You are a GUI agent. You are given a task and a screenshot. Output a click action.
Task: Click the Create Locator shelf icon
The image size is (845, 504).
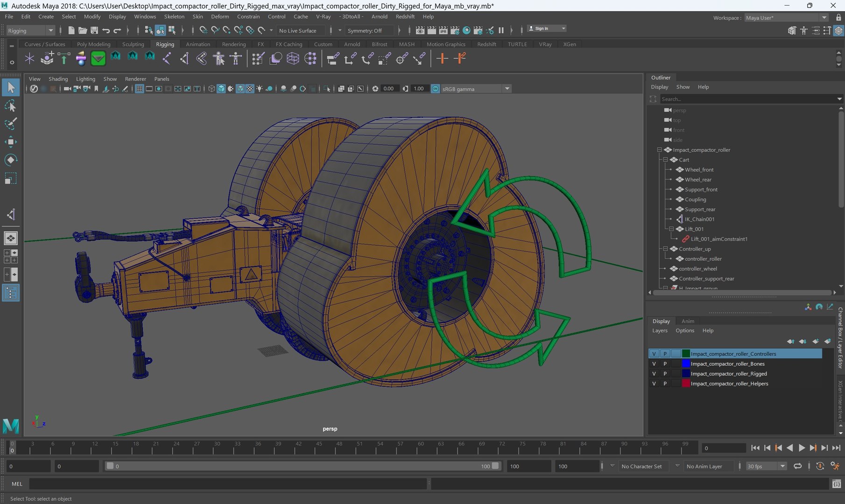29,58
